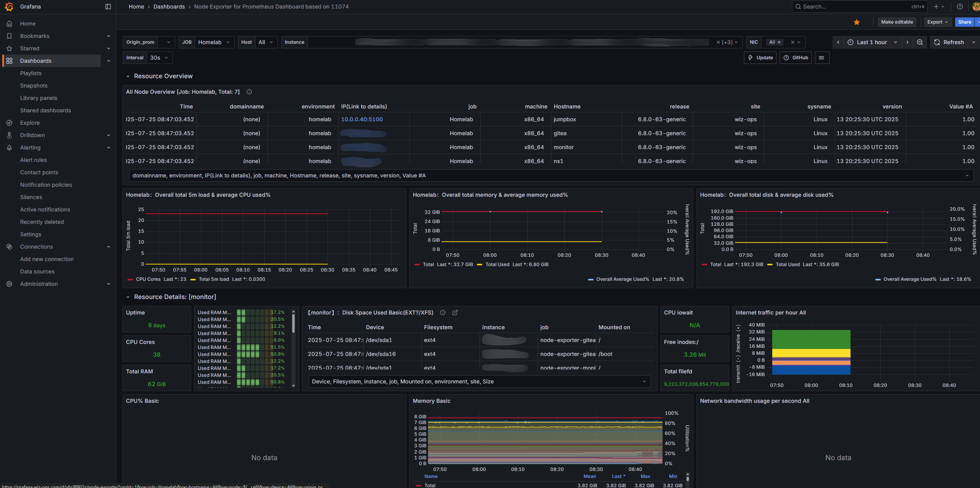Toggle Total 5m load legend series
The height and width of the screenshot is (488, 980).
214,279
